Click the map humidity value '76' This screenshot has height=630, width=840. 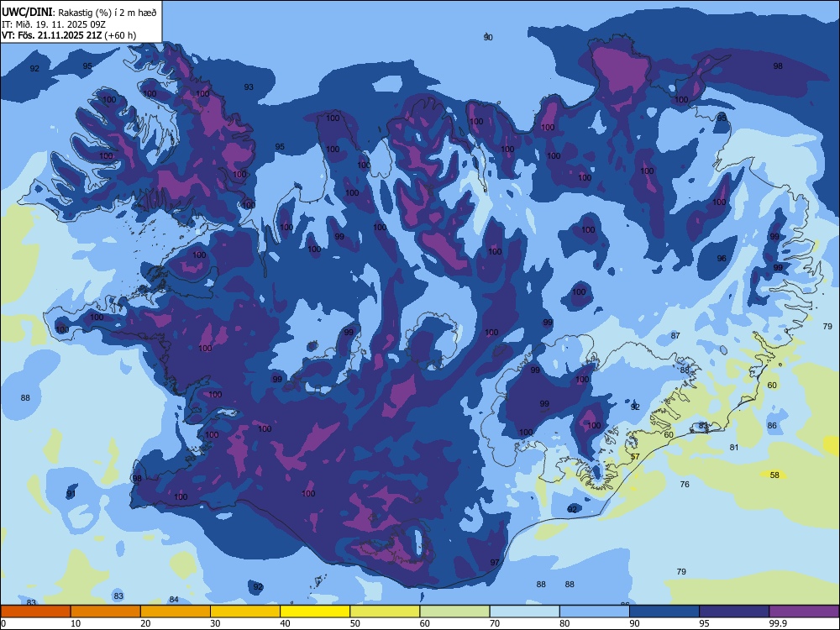pyautogui.click(x=685, y=485)
